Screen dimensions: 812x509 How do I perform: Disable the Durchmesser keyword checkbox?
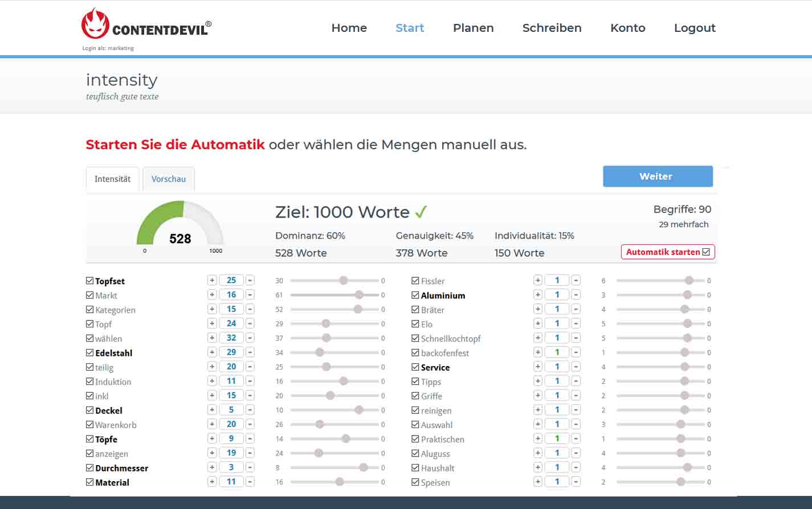pyautogui.click(x=90, y=467)
